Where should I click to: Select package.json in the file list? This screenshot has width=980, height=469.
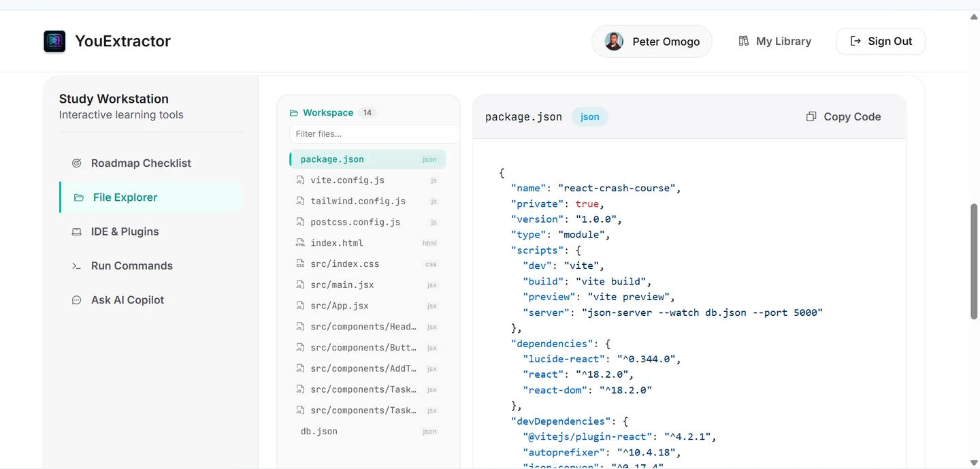[x=367, y=159]
